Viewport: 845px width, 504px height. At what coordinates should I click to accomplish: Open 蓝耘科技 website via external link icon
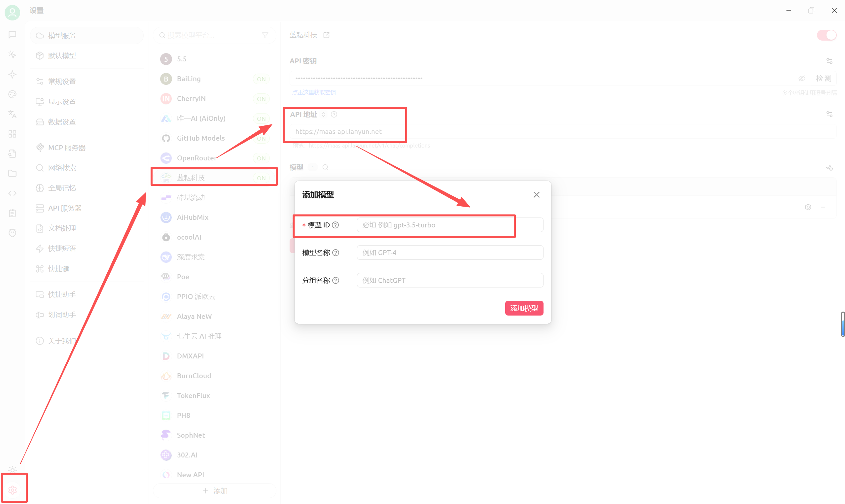pos(326,35)
